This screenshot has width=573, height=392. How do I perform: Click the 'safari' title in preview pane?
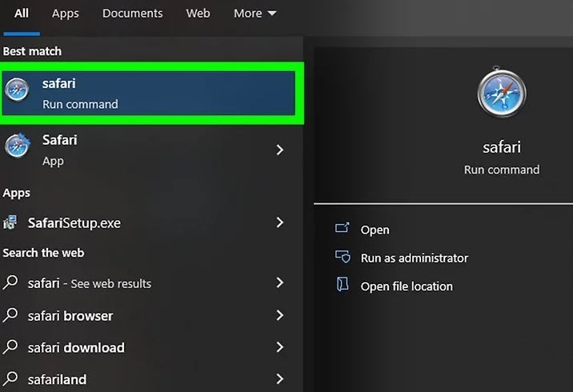[x=502, y=147]
